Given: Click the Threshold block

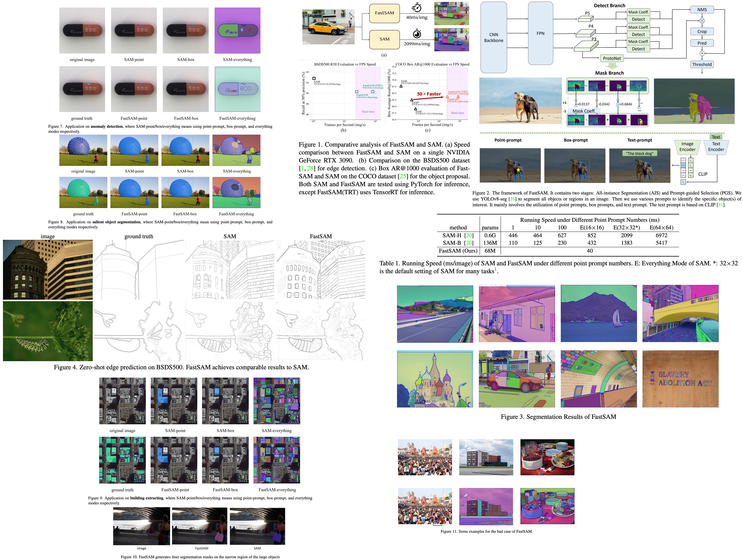Looking at the screenshot, I should tap(702, 64).
